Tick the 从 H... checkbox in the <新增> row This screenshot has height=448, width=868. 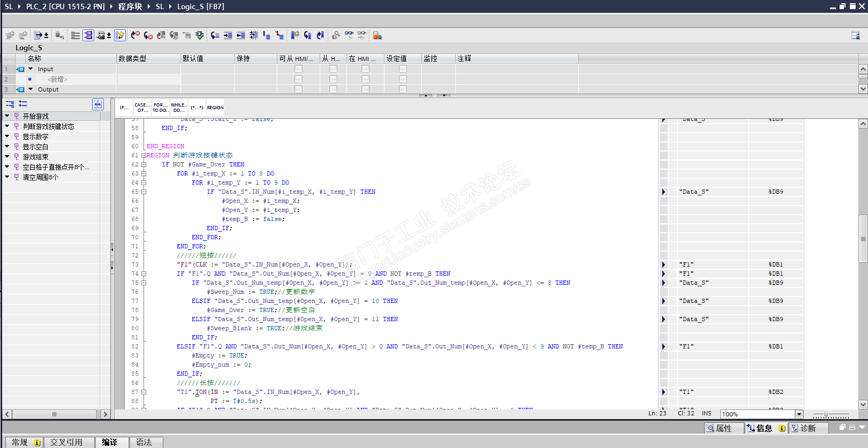pyautogui.click(x=333, y=79)
